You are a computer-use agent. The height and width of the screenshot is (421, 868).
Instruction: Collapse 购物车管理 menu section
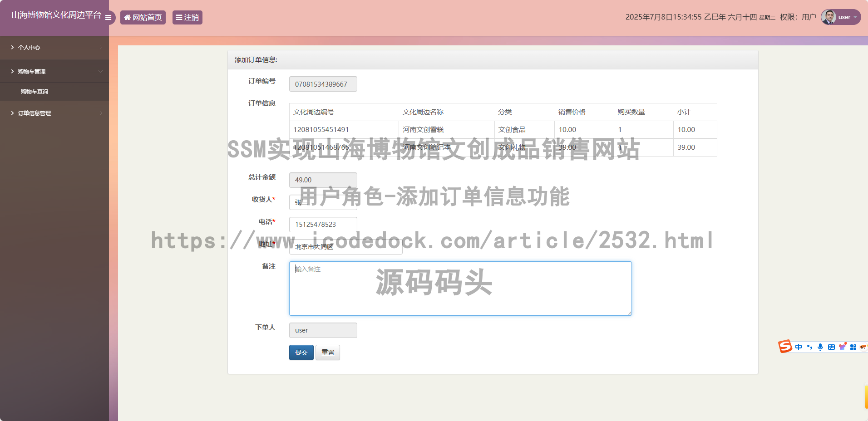[54, 71]
